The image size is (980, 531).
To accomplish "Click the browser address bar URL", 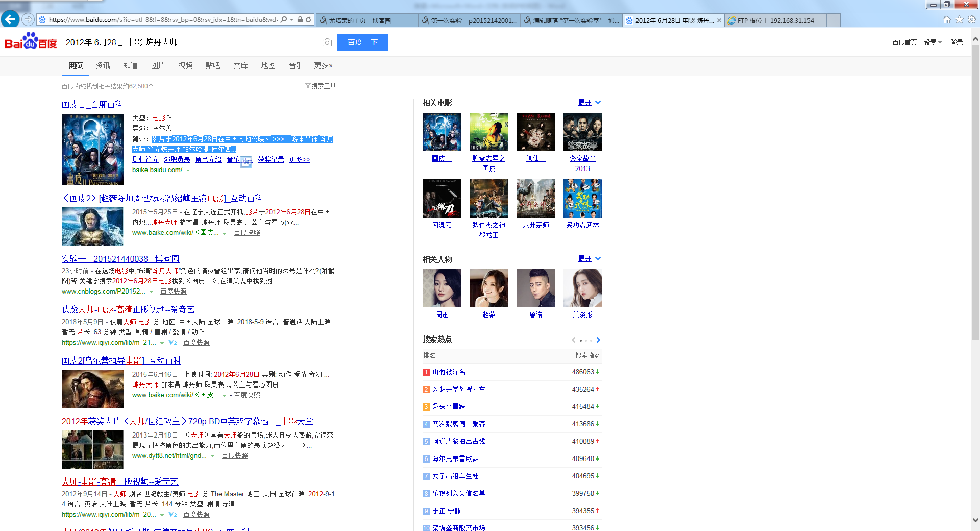I will click(x=163, y=20).
